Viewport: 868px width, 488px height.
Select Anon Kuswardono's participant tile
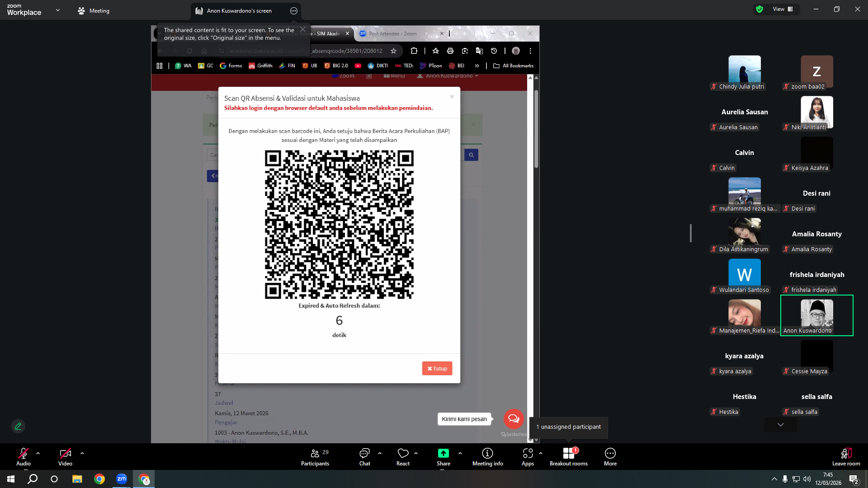[x=817, y=315]
